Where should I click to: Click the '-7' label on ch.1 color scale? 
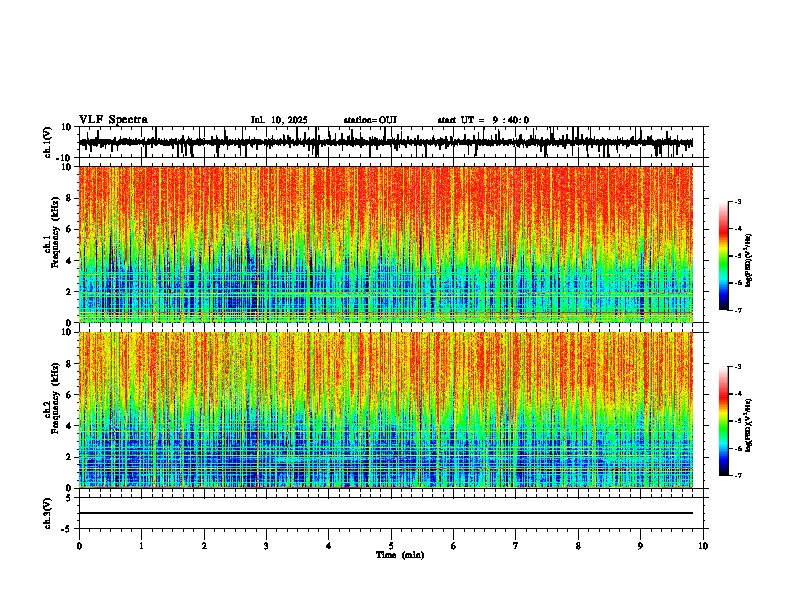pos(738,310)
